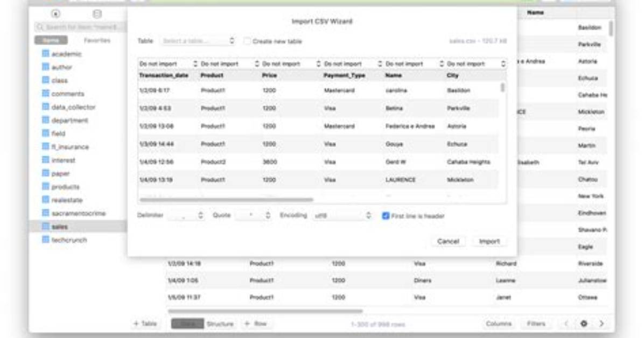644x338 pixels.
Task: Open the comments table icon
Action: click(x=46, y=94)
